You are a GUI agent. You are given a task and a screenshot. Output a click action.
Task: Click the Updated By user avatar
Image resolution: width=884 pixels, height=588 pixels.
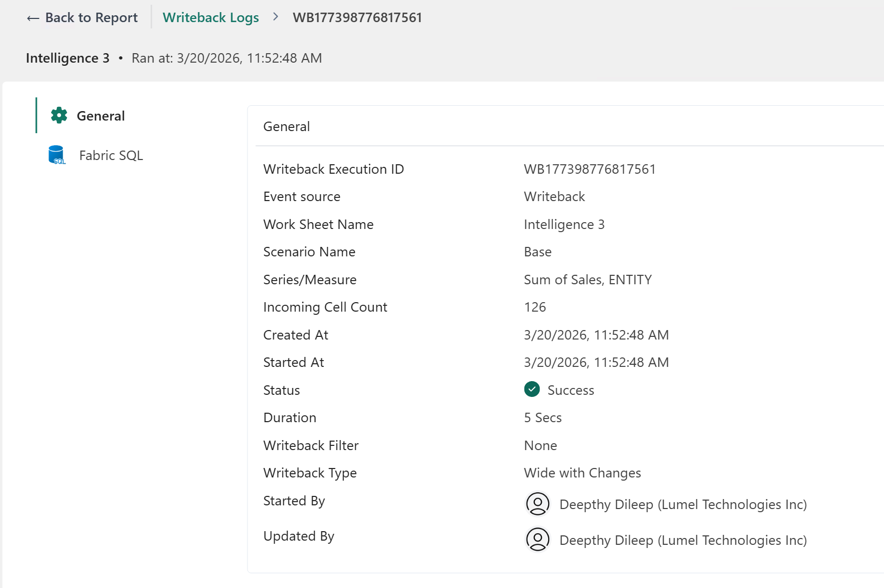click(x=538, y=540)
